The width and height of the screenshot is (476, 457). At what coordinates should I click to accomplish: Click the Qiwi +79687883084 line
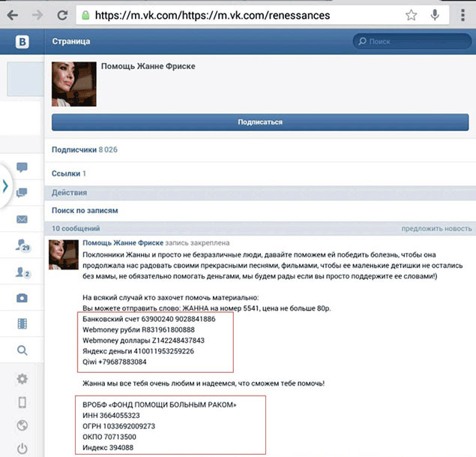115,362
